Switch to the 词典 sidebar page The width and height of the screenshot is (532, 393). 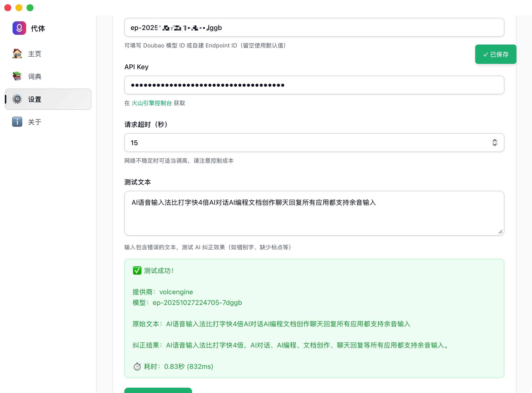(35, 76)
